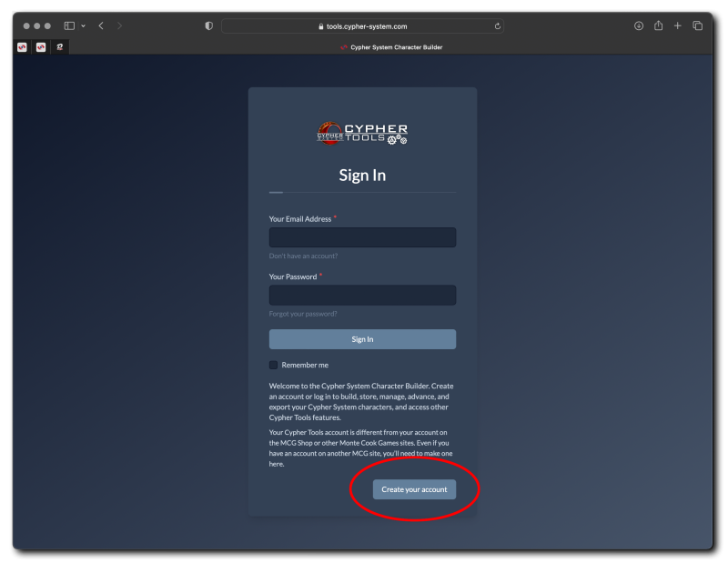Click the tools.cypher-system.com address bar
Screen dimensions: 728x563
coord(362,26)
